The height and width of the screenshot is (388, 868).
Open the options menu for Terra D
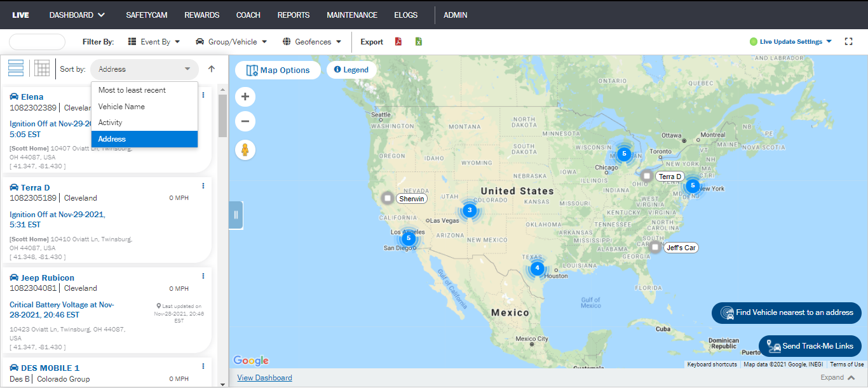203,186
